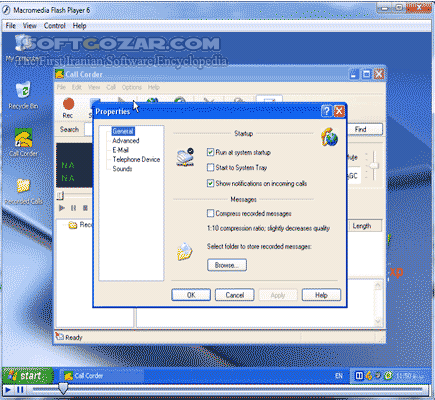
Task: Enable Compress recorded messages checkbox
Action: click(210, 213)
